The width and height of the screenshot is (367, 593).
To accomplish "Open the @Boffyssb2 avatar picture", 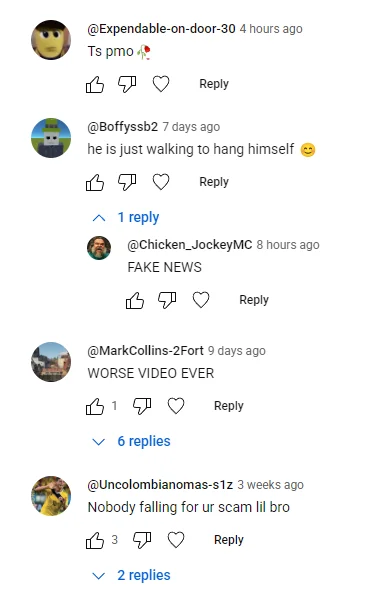I will pyautogui.click(x=51, y=138).
